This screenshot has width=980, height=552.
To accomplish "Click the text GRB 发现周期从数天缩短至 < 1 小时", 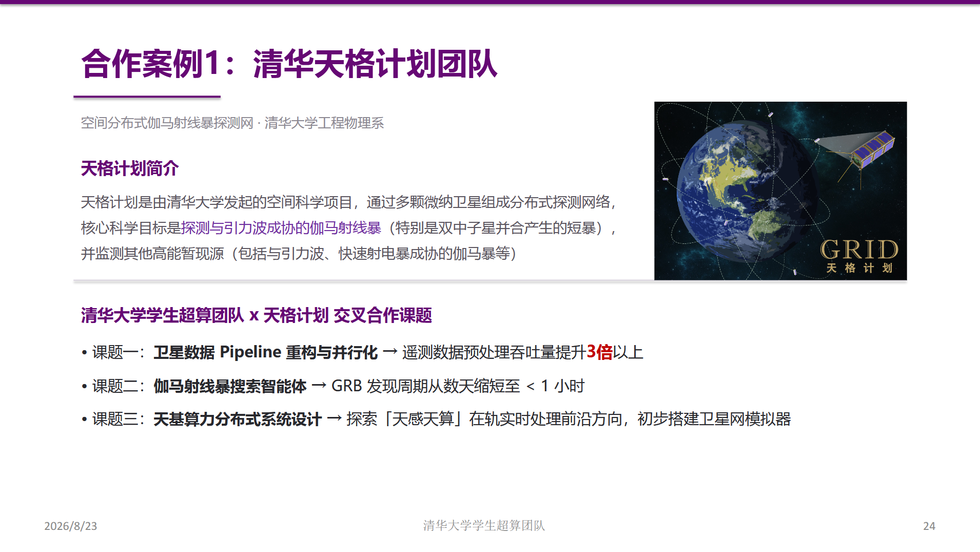I will point(458,386).
